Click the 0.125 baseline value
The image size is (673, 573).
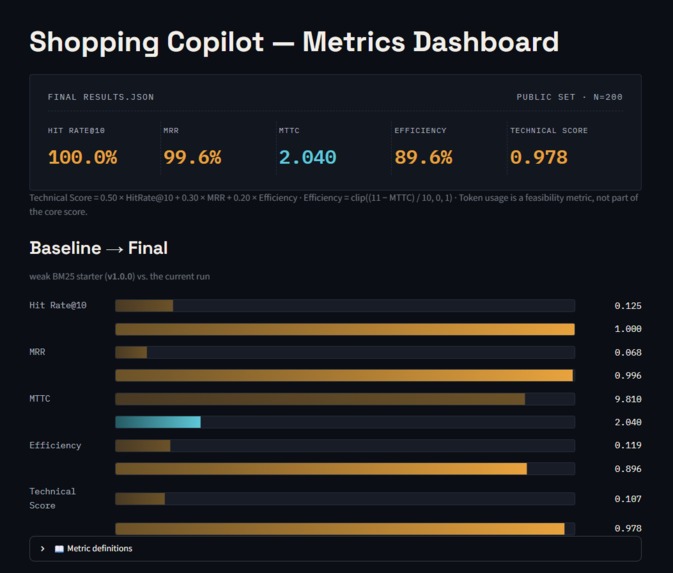click(628, 306)
